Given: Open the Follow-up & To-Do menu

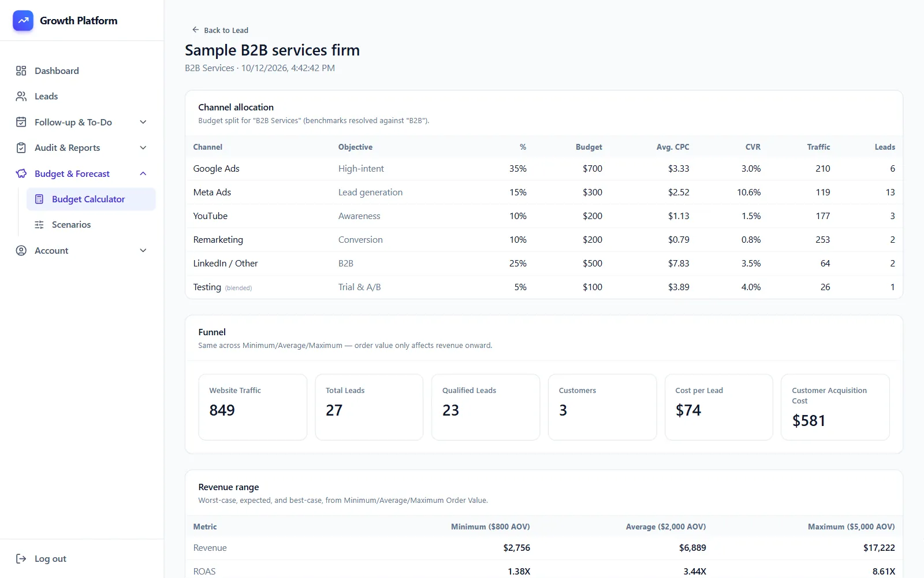Looking at the screenshot, I should (82, 122).
